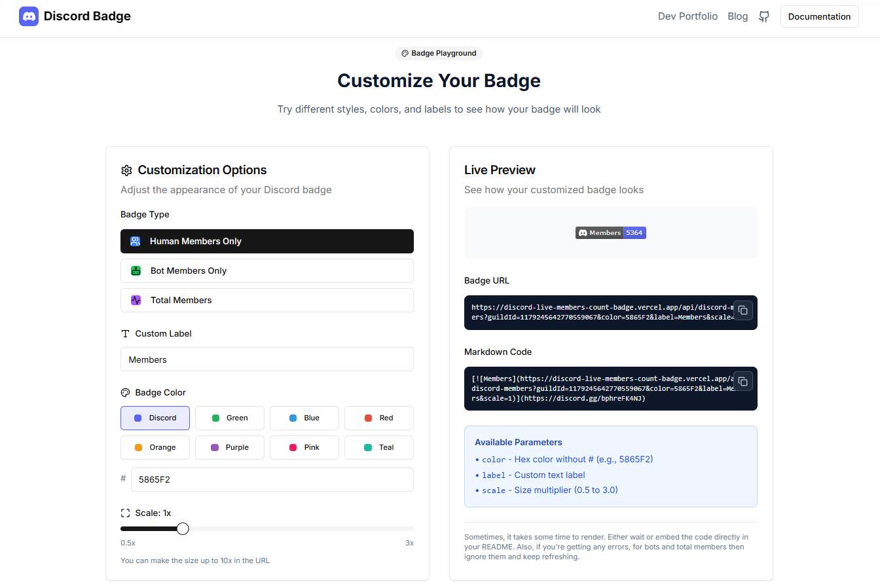Copy the Badge URL with copy icon
Image resolution: width=880 pixels, height=588 pixels.
pyautogui.click(x=742, y=310)
